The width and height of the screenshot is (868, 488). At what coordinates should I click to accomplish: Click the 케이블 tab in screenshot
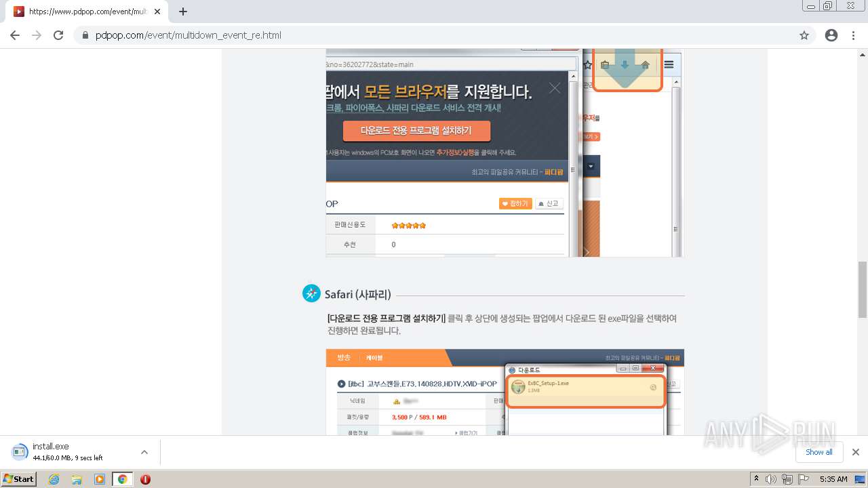coord(374,357)
